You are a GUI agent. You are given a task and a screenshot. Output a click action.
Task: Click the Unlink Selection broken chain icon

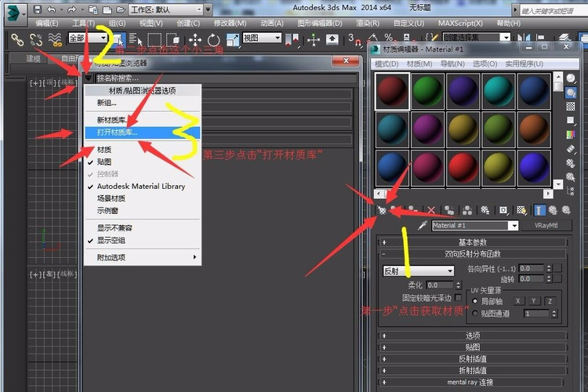point(36,39)
